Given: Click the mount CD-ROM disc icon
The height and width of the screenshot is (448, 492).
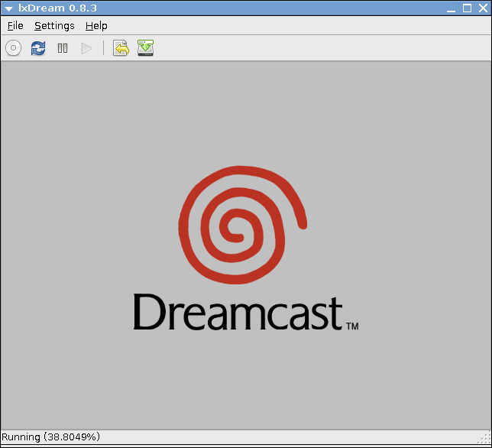Looking at the screenshot, I should 13,48.
